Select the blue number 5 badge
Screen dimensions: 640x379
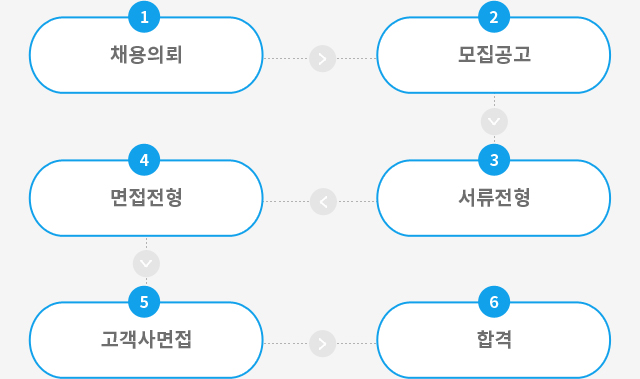[x=144, y=302]
